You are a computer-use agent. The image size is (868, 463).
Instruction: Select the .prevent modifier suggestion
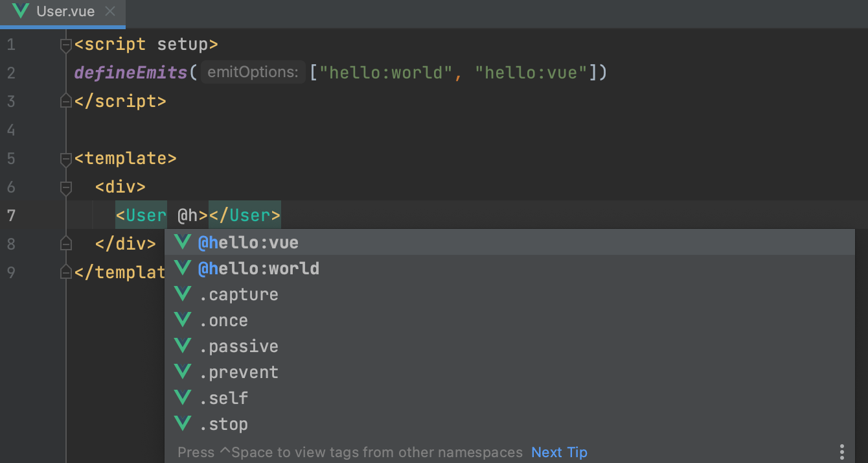pyautogui.click(x=238, y=372)
